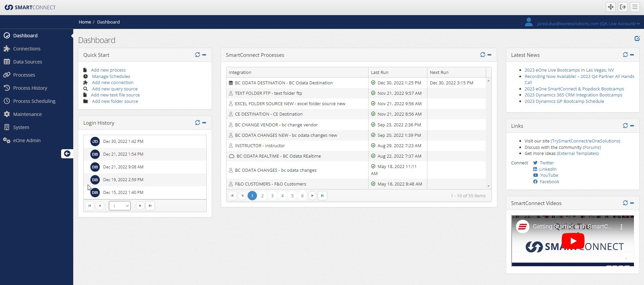Image resolution: width=644 pixels, height=285 pixels.
Task: Go to Login History next page
Action: pyautogui.click(x=140, y=206)
